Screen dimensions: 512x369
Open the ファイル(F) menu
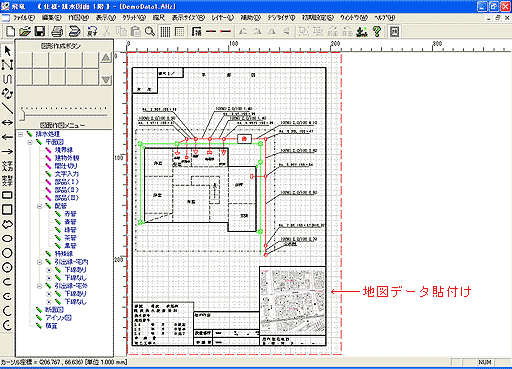(23, 18)
